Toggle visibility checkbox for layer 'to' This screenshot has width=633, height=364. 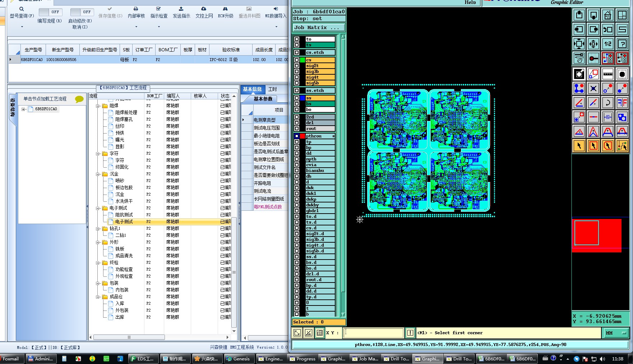297,39
